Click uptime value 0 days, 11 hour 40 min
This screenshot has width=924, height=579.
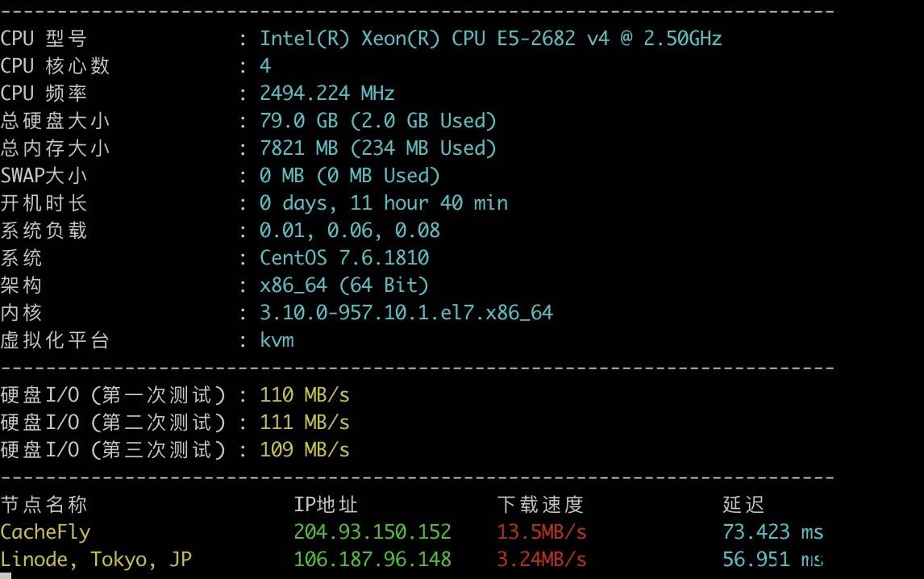pyautogui.click(x=384, y=203)
